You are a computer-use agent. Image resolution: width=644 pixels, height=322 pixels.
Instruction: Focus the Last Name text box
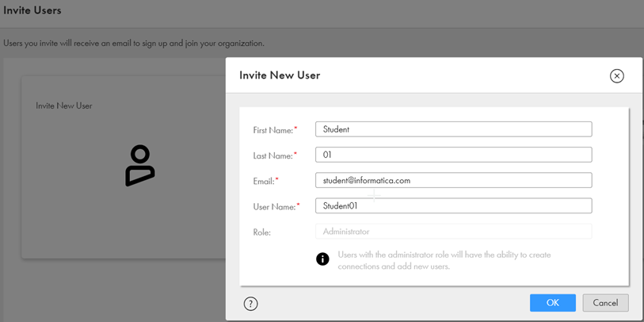point(453,155)
